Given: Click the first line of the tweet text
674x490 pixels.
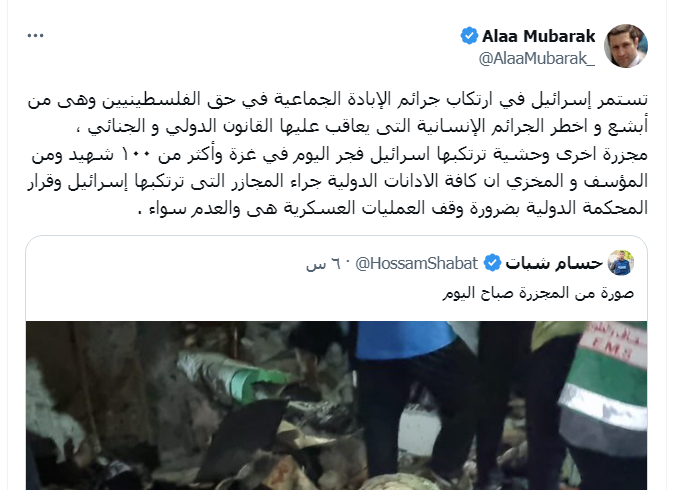Looking at the screenshot, I should pos(337,99).
